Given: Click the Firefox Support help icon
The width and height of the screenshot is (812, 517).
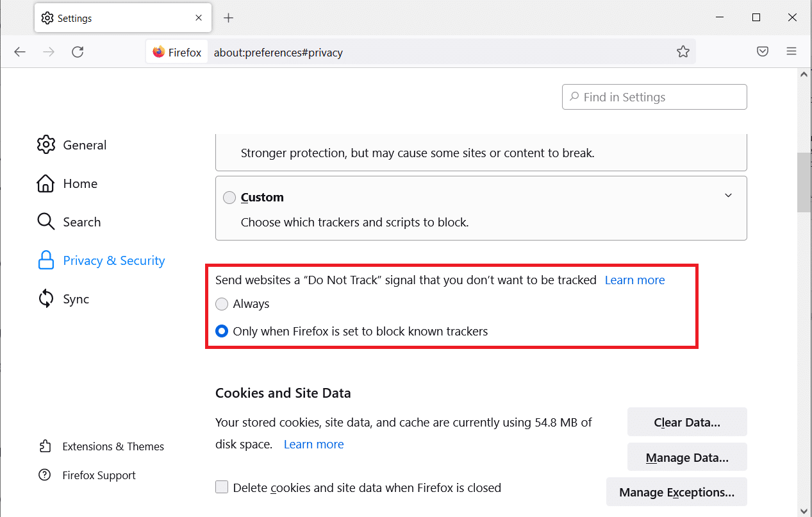Looking at the screenshot, I should pos(45,475).
